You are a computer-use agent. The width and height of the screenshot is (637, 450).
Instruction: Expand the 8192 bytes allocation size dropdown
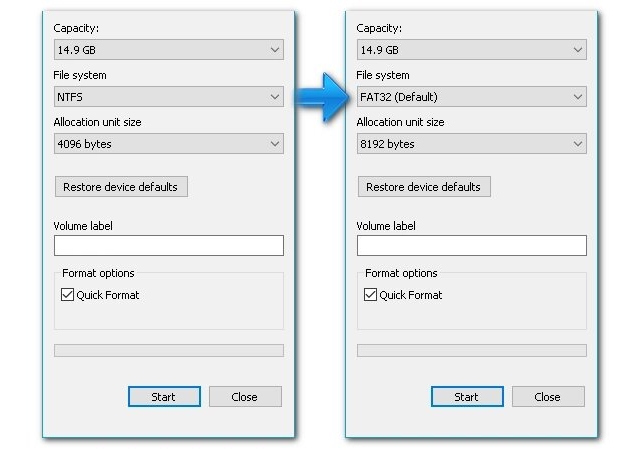[x=471, y=144]
